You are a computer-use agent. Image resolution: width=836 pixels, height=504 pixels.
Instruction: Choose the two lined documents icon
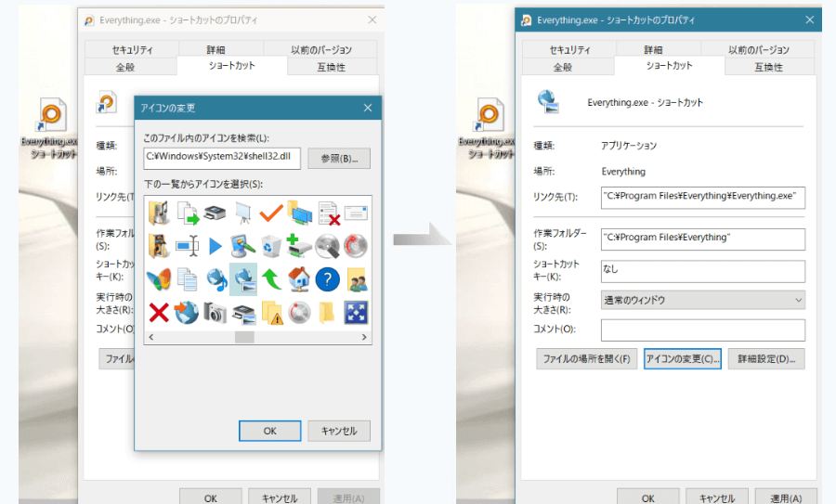click(x=187, y=279)
